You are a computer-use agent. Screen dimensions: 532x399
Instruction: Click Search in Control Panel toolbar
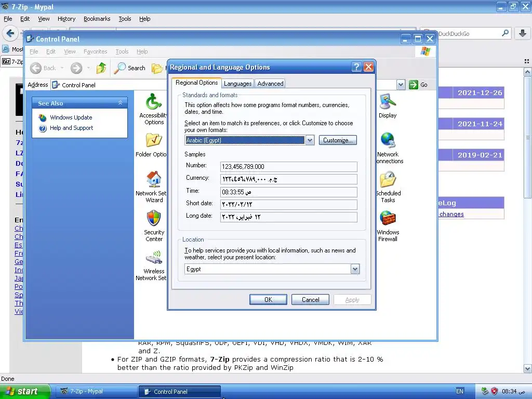(129, 68)
